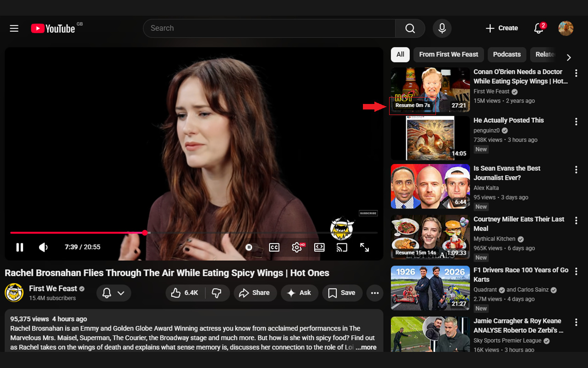Go to YouTube home via logo
This screenshot has width=588, height=368.
[53, 29]
